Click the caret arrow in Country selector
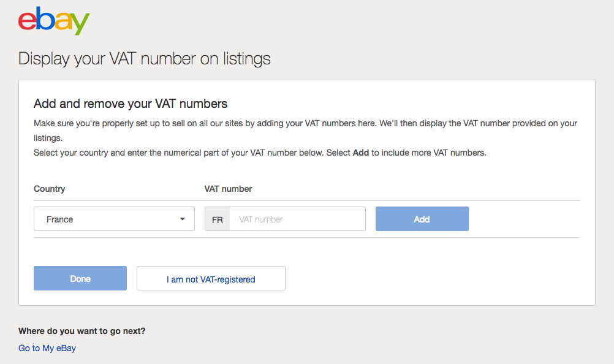The width and height of the screenshot is (614, 364). click(x=183, y=219)
